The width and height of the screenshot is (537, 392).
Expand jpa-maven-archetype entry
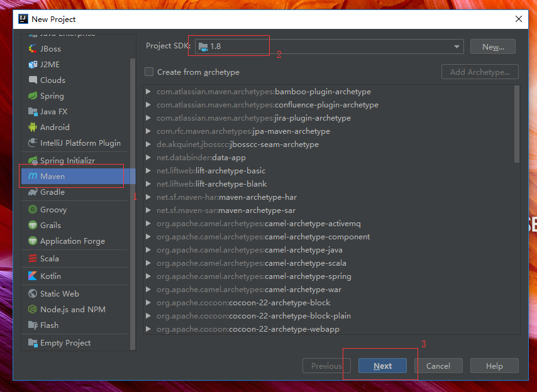point(148,131)
